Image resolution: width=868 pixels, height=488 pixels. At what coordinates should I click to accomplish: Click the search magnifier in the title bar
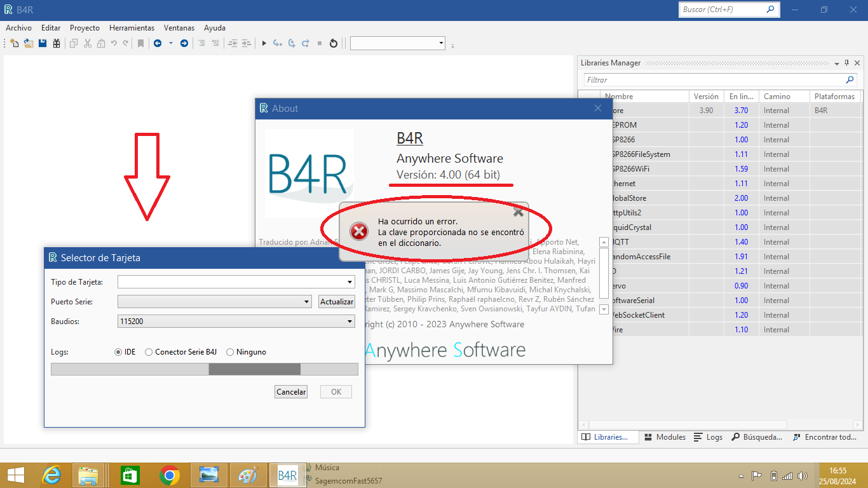771,10
